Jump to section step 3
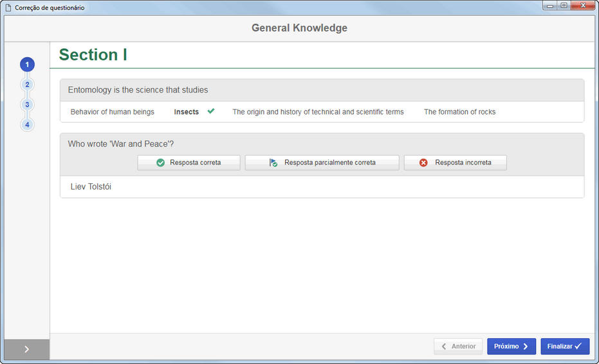The height and width of the screenshot is (364, 599). tap(27, 105)
